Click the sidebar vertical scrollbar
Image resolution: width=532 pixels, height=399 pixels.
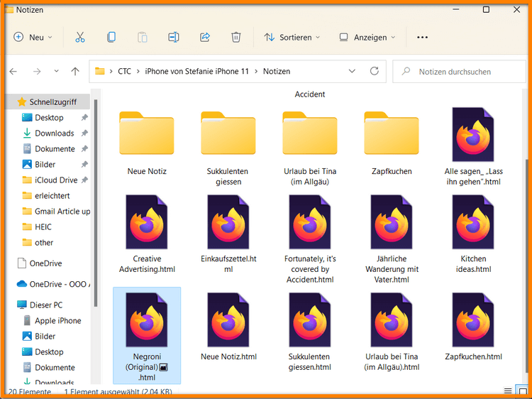click(96, 204)
